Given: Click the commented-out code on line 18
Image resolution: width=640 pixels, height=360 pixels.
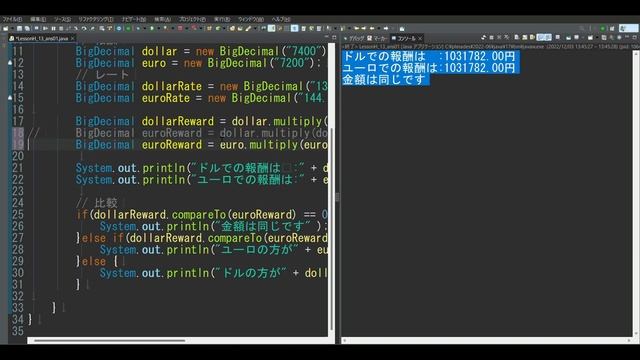Looking at the screenshot, I should pos(201,133).
